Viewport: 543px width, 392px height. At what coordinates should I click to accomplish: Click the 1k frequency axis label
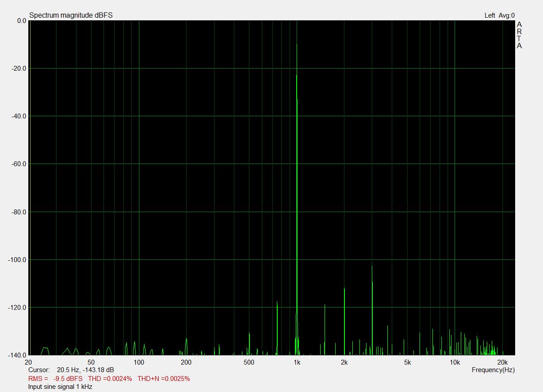(x=297, y=362)
